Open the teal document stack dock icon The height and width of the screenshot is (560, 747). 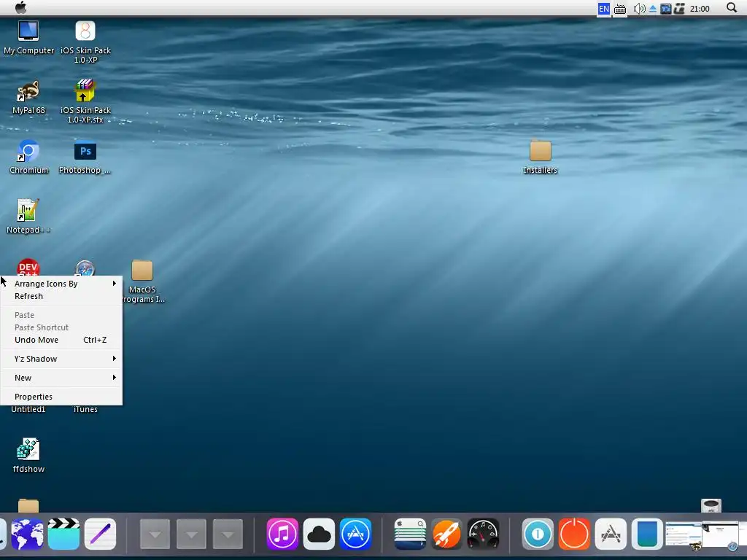(x=647, y=534)
